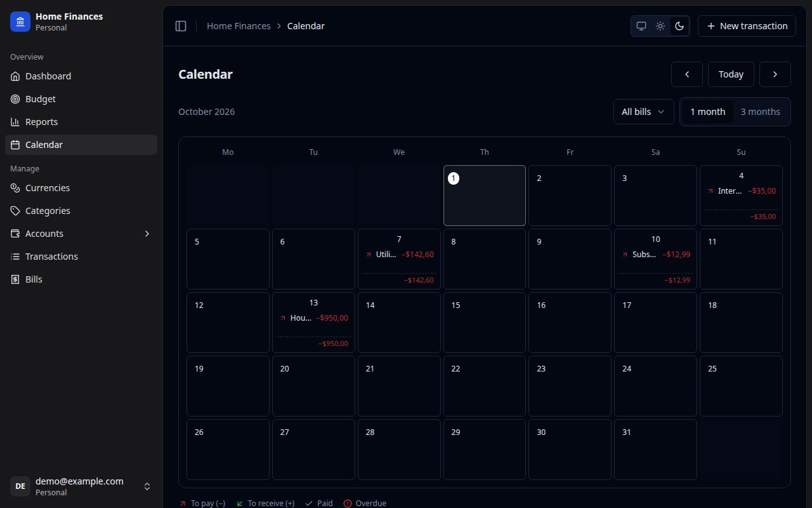The image size is (812, 508).
Task: Switch to system theme monitor icon
Action: (641, 26)
